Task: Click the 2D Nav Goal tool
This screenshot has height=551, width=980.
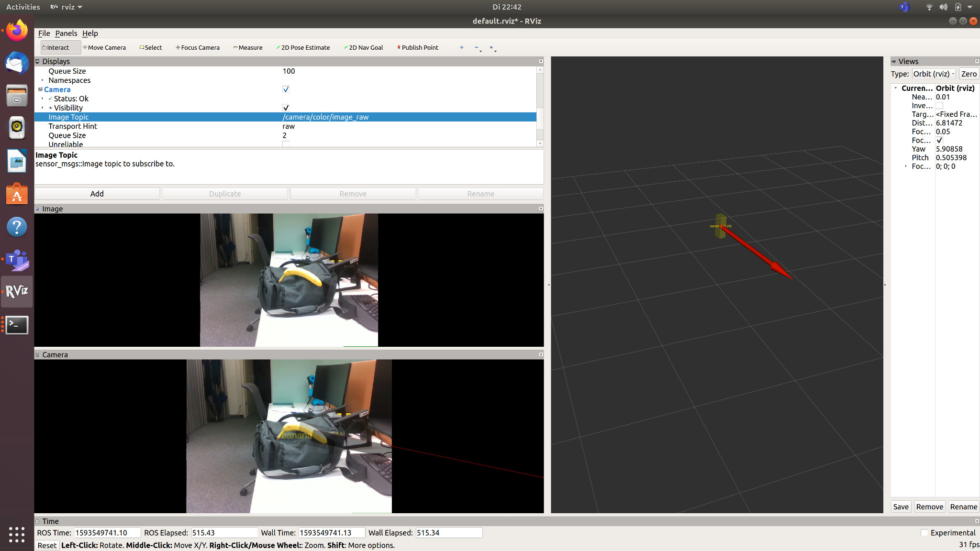Action: coord(363,47)
